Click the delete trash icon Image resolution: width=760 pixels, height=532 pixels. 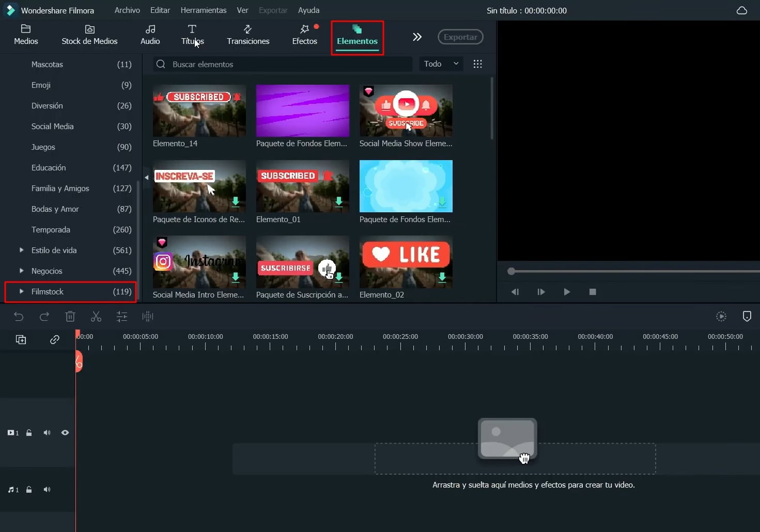coord(70,316)
